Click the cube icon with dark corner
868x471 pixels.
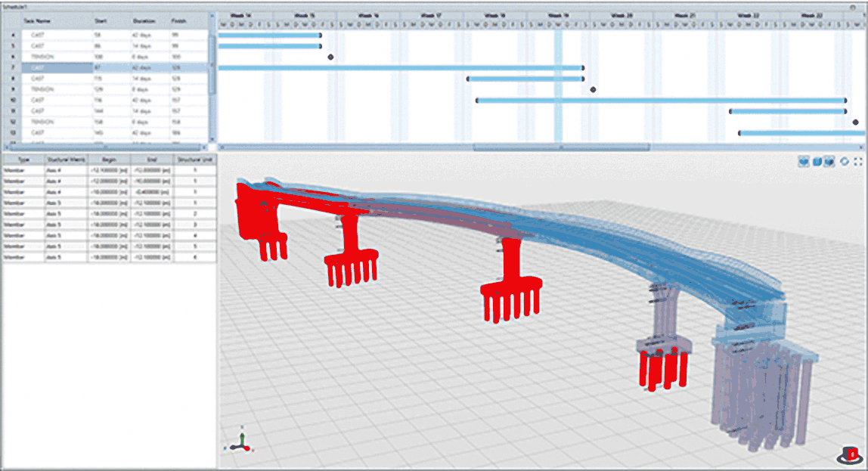click(x=829, y=162)
